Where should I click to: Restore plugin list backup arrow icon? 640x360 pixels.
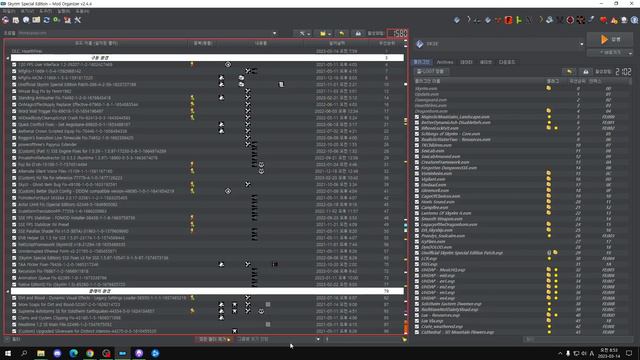[x=569, y=71]
